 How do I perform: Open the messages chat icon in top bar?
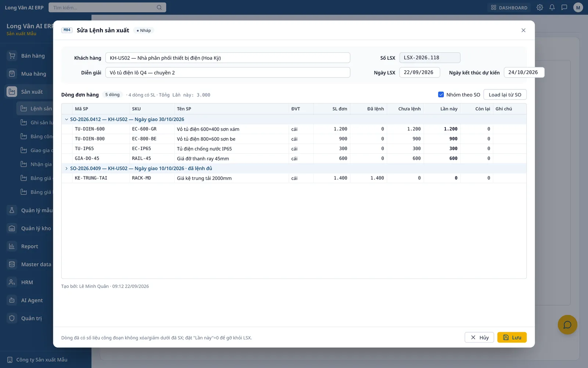[564, 7]
